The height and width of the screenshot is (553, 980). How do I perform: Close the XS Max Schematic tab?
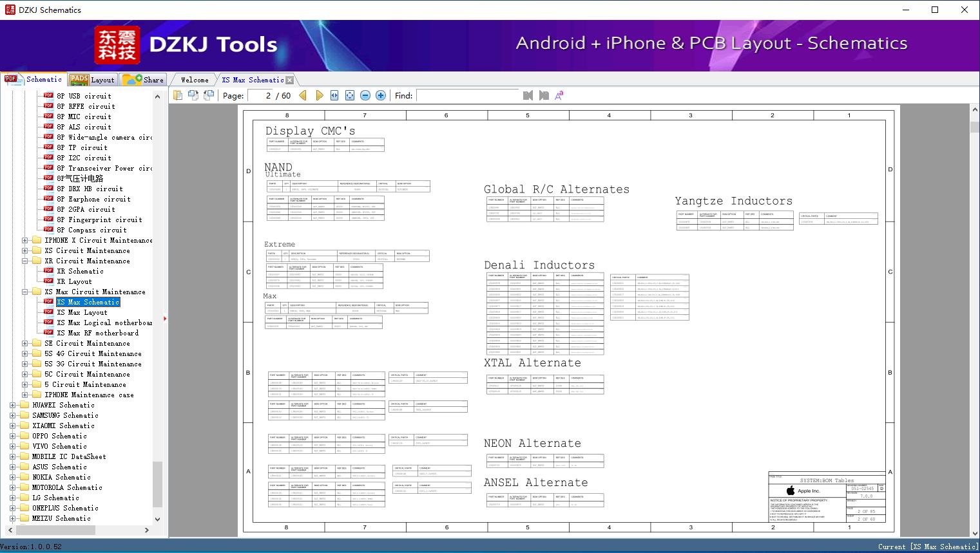[x=289, y=80]
